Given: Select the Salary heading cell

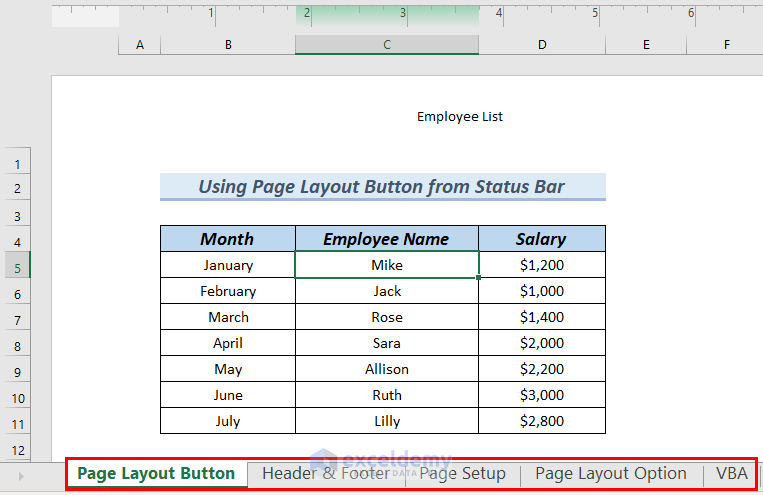Looking at the screenshot, I should tap(541, 239).
